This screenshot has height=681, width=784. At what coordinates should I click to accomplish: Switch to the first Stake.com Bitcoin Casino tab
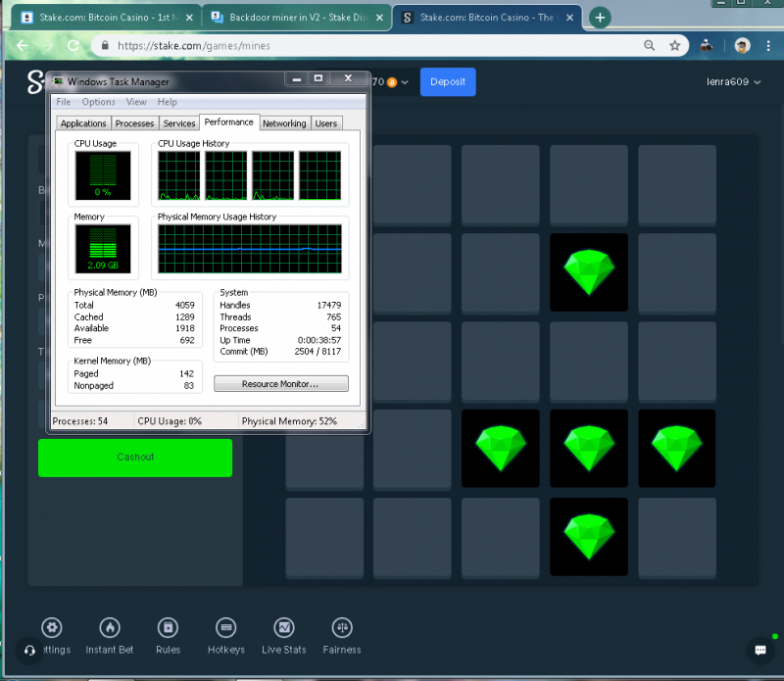click(x=107, y=18)
